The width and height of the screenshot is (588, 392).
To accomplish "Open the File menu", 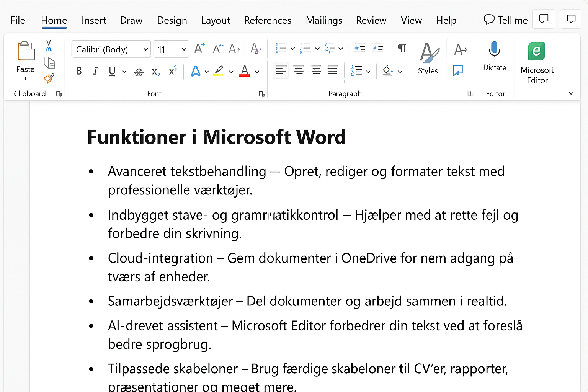I will point(18,20).
